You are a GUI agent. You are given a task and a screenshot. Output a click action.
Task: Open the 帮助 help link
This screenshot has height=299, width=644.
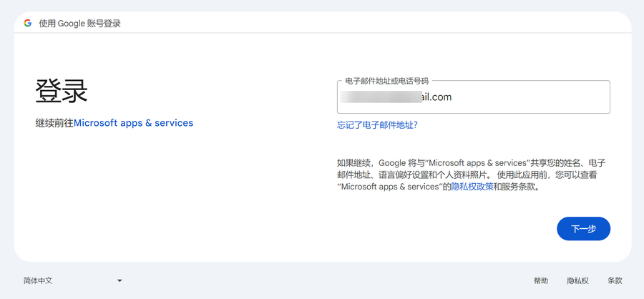tap(540, 281)
